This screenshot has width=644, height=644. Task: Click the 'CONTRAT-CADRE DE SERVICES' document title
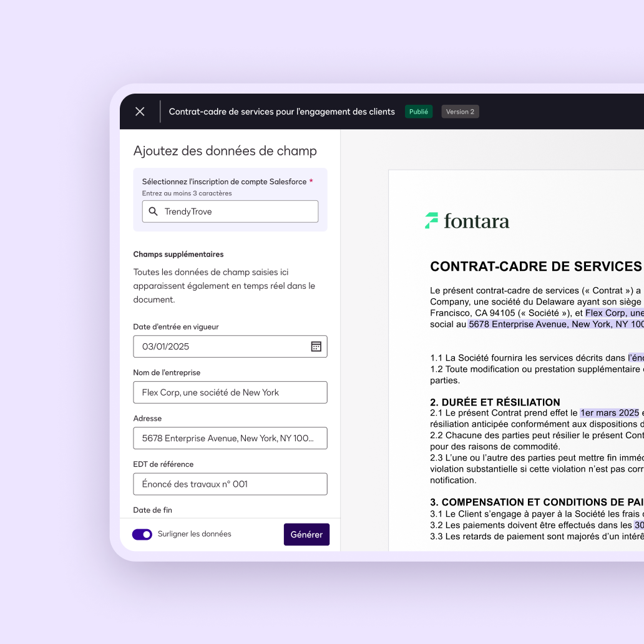(x=535, y=266)
